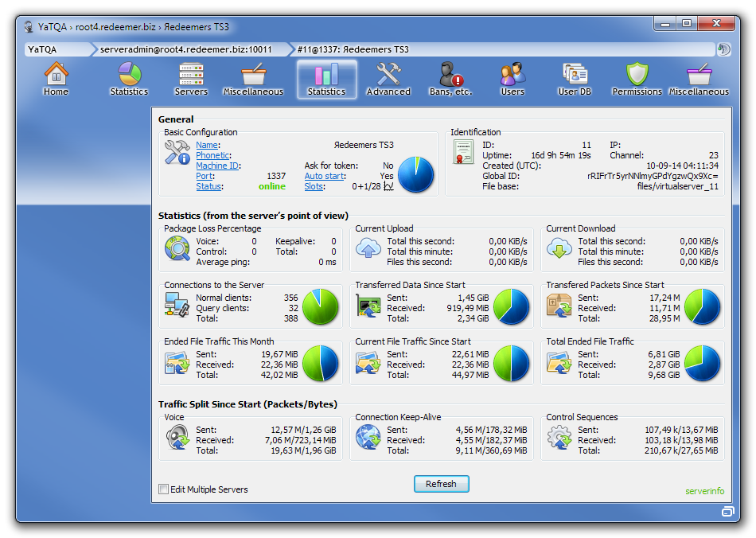Click the serverinfo link at bottom right

704,491
